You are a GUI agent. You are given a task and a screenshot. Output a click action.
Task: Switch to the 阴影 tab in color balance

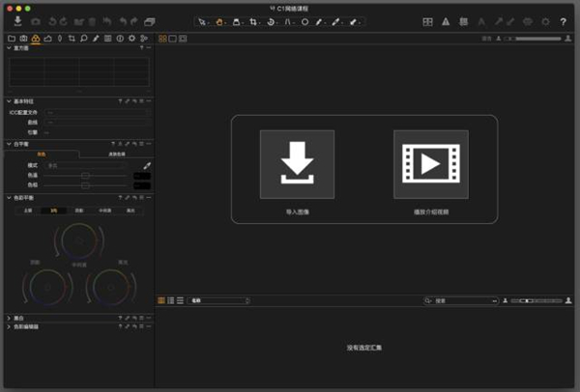(x=78, y=210)
